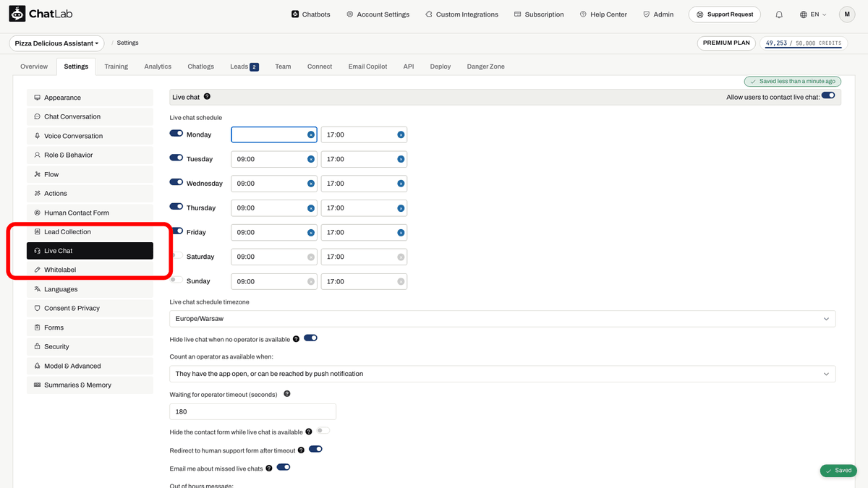
Task: Switch to the Chatlogs tab
Action: click(200, 67)
